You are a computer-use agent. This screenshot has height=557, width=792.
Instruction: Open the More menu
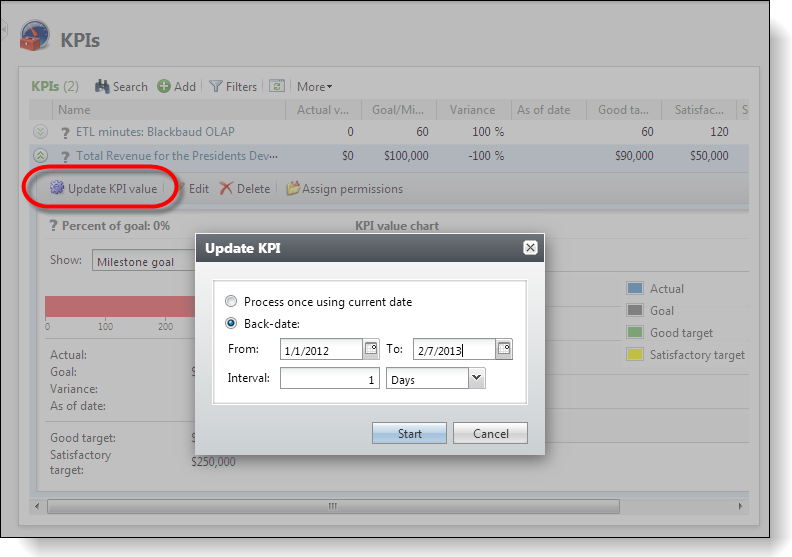tap(314, 87)
